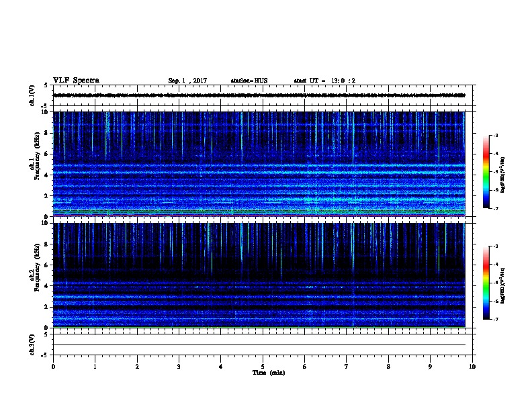This screenshot has height=411, width=532.
Task: Click the time axis tick label "1"
Action: [95, 367]
